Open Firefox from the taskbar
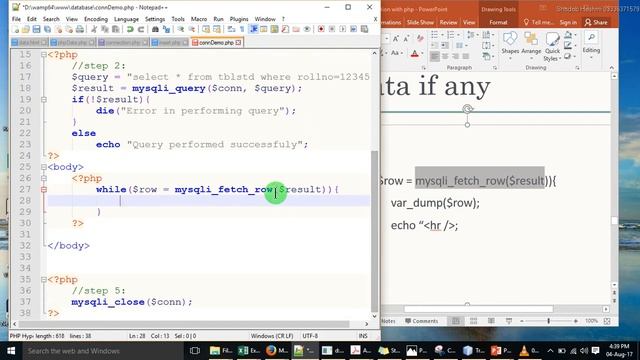Viewport: 640px width, 360px height. (x=276, y=351)
